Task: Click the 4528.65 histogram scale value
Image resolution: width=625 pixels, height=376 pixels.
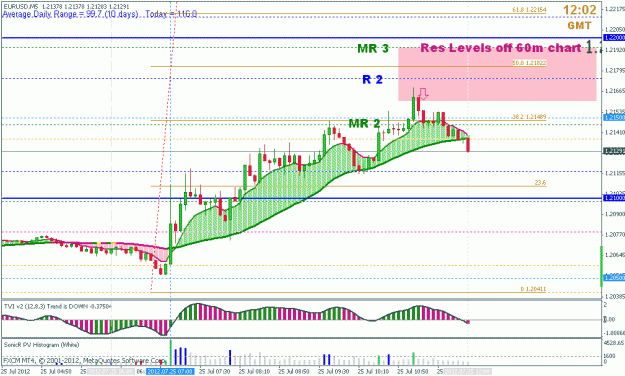Action: 614,343
